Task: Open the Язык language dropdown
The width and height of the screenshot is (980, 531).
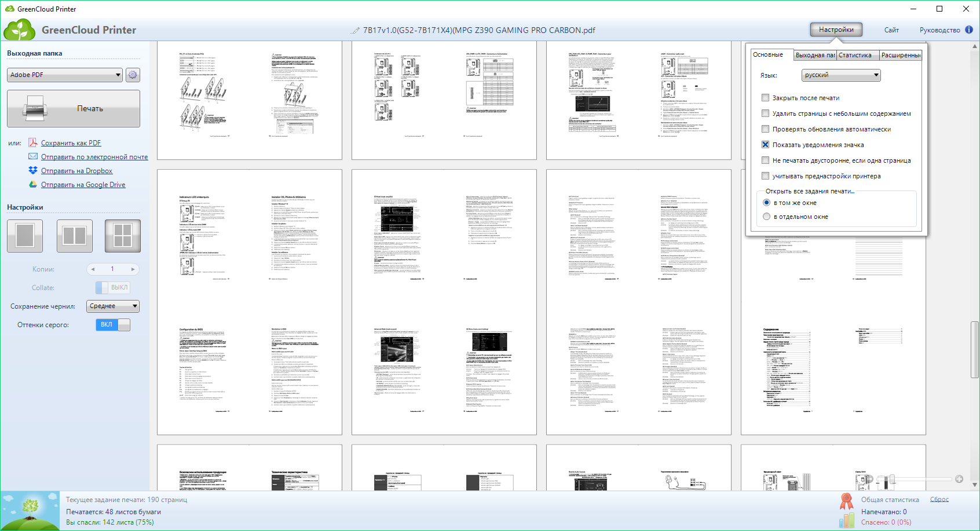Action: point(842,75)
